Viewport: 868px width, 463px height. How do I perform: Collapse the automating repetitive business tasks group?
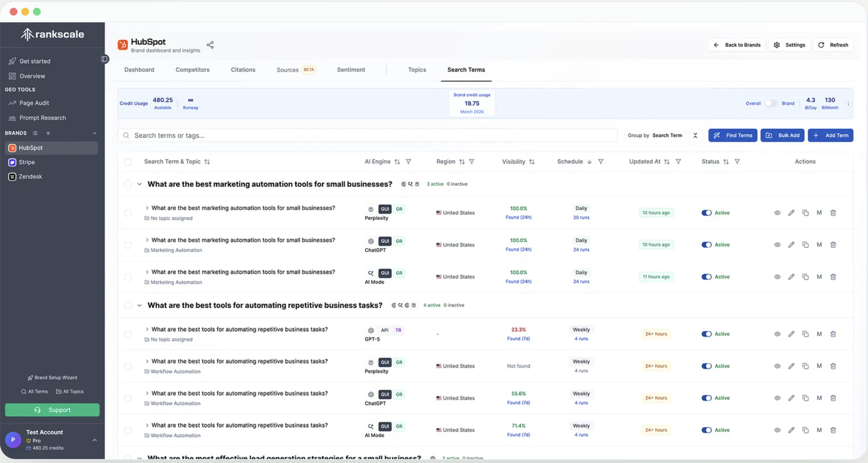[140, 306]
